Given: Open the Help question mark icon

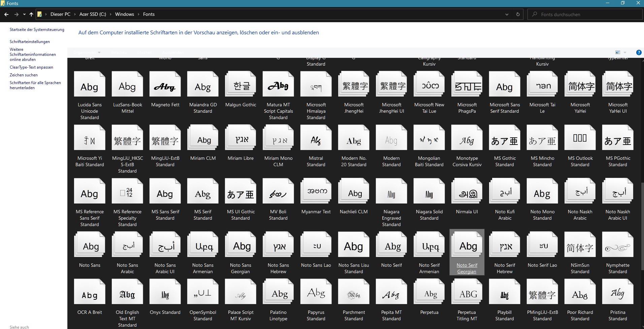Looking at the screenshot, I should point(639,52).
